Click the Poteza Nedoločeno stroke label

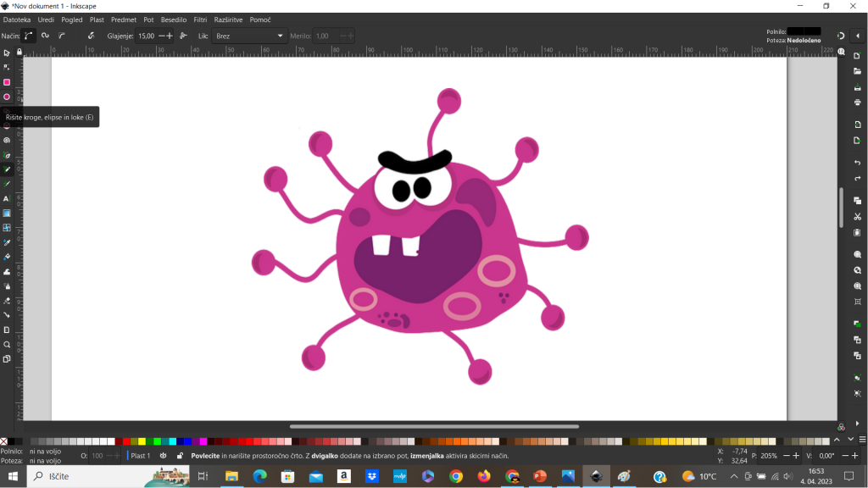click(x=804, y=41)
